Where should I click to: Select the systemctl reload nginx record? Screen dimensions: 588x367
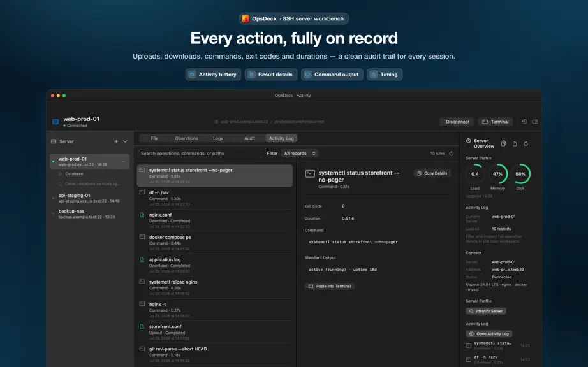point(214,287)
